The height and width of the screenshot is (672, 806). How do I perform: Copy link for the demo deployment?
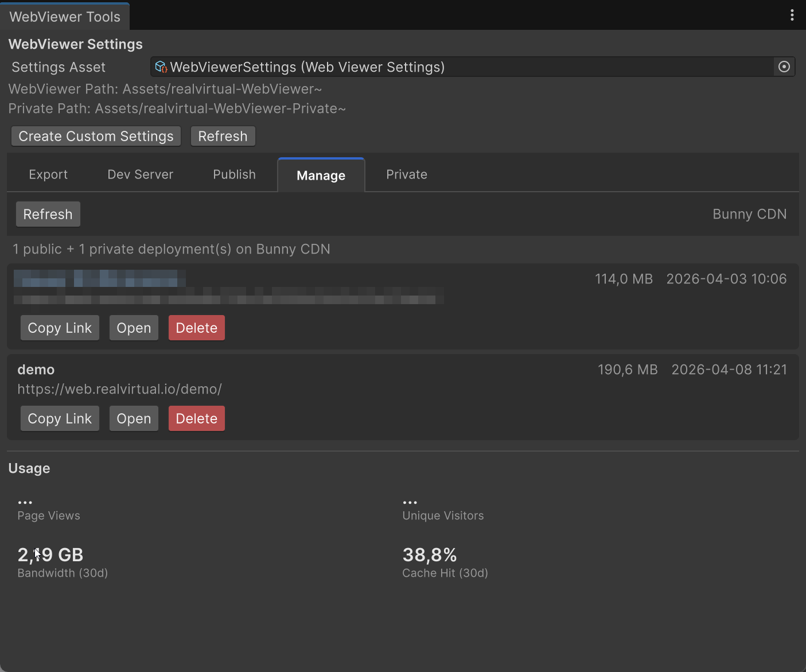60,418
